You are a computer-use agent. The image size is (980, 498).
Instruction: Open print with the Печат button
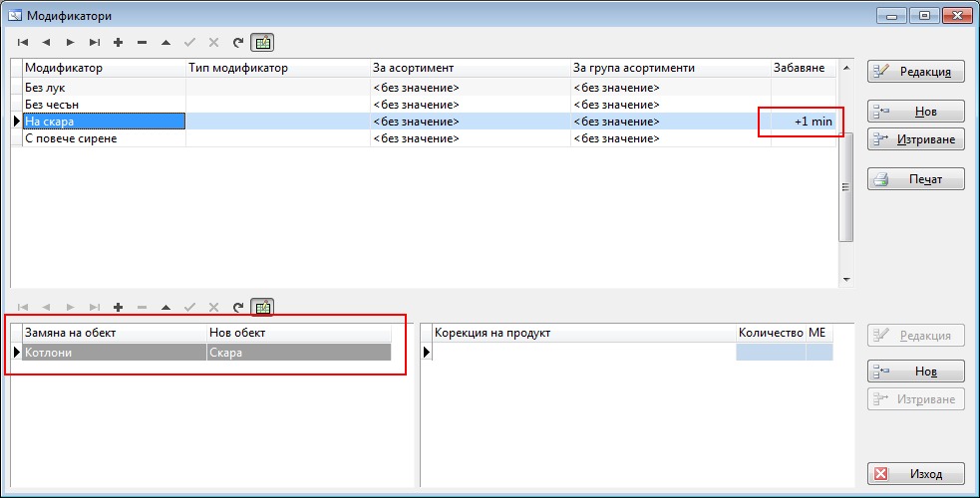[916, 179]
